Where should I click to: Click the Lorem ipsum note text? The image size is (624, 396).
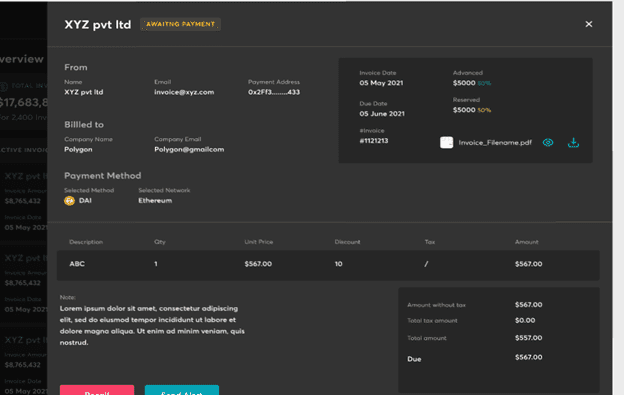pos(152,325)
